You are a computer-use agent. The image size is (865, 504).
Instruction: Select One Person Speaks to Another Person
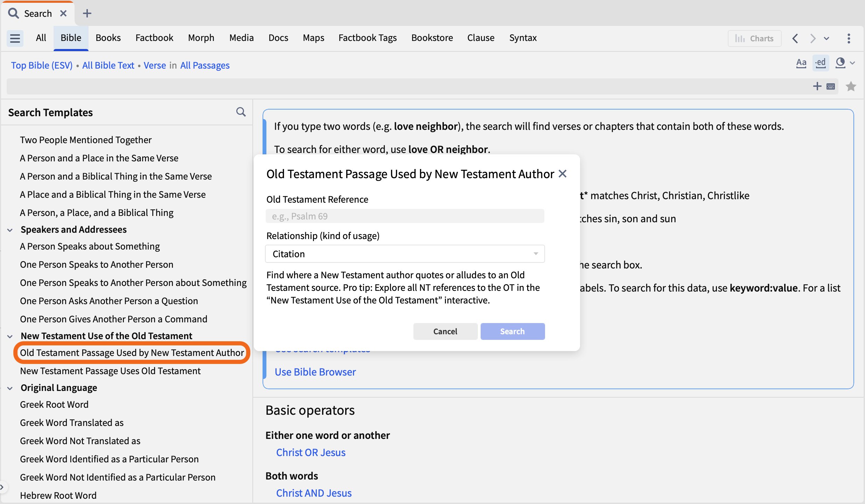click(97, 265)
